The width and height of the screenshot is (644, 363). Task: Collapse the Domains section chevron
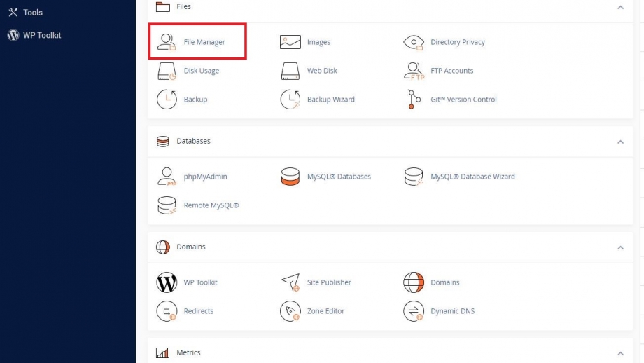621,247
